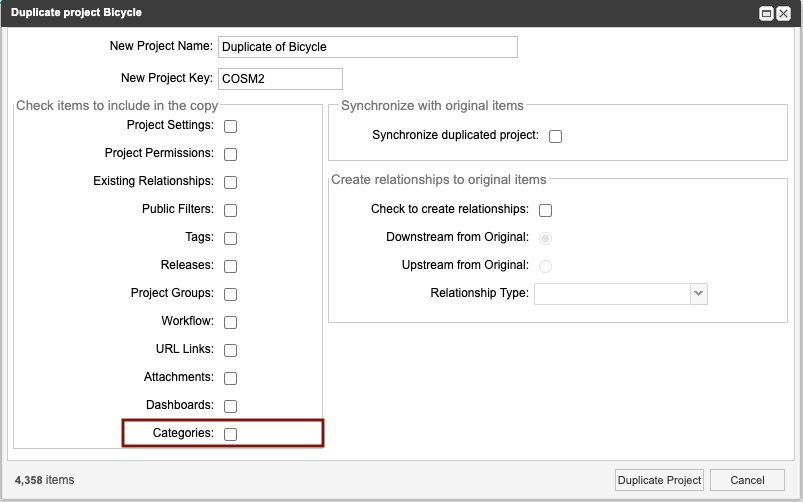Click the Cancel button
803x502 pixels.
tap(747, 480)
